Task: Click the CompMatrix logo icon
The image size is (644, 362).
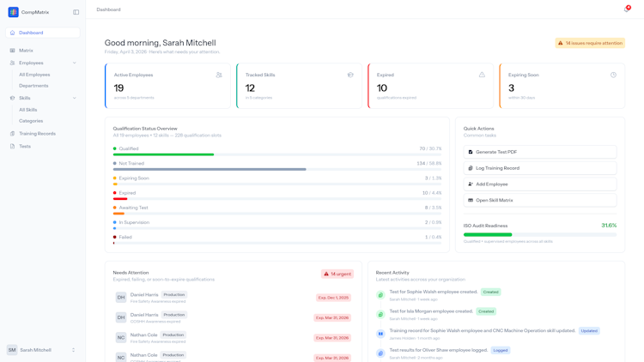Action: coord(13,12)
